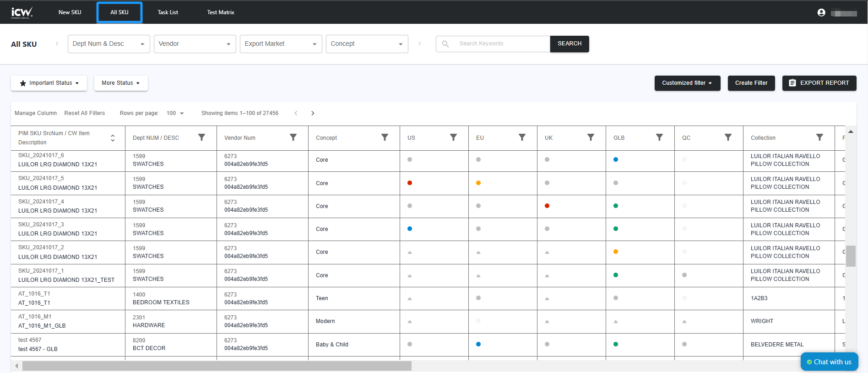Expand the Dept Num & Desc dropdown

coord(108,44)
